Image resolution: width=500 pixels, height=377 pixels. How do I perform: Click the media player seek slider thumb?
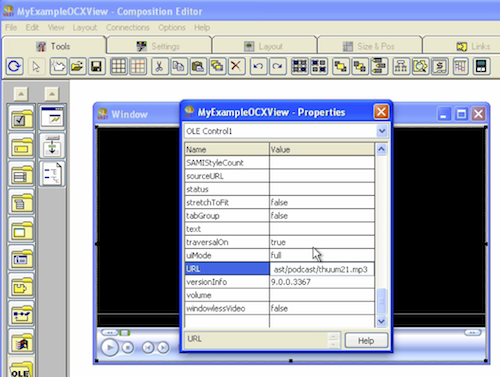125,333
